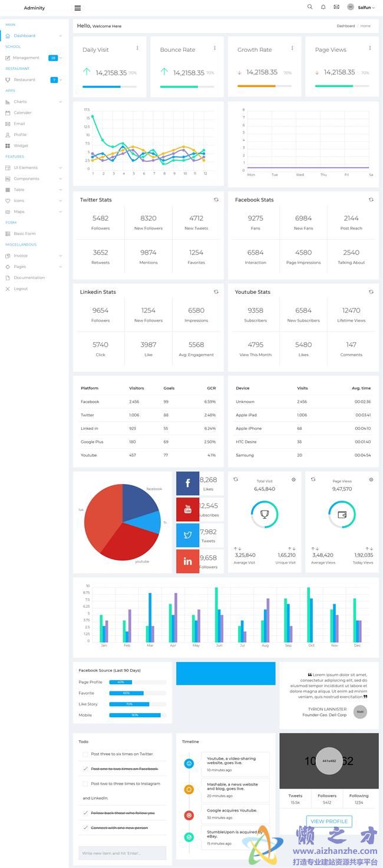The width and height of the screenshot is (383, 868).
Task: Click the hamburger menu toggle icon
Action: click(78, 8)
